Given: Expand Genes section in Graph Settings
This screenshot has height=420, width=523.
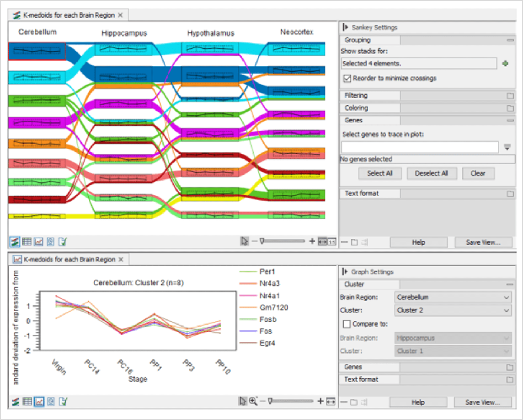Looking at the screenshot, I should coord(510,367).
